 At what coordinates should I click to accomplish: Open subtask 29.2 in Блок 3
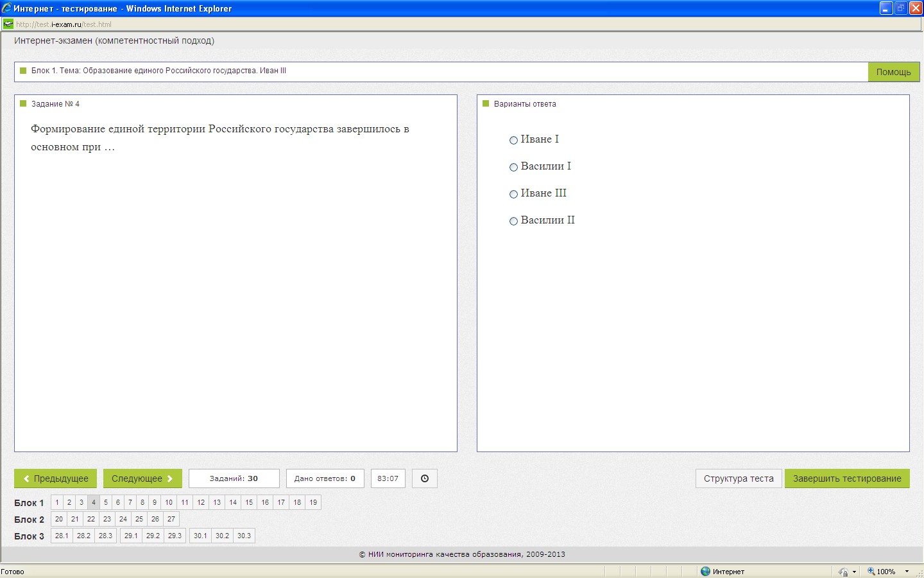tap(153, 536)
